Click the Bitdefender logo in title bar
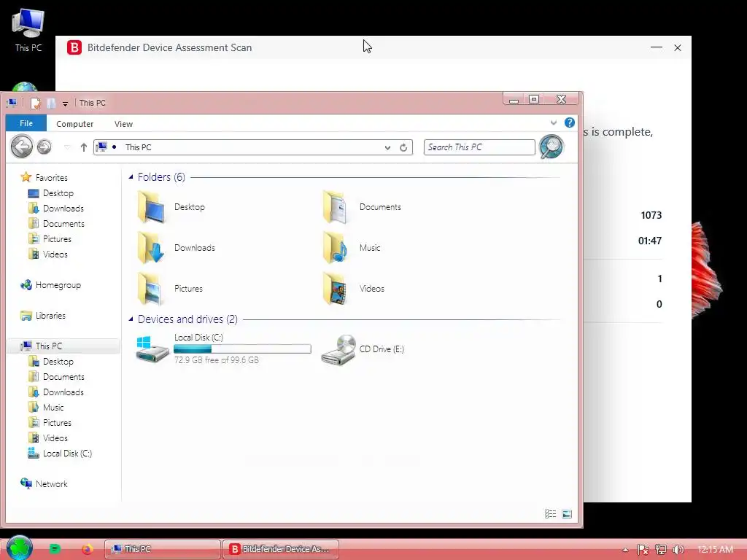 point(74,47)
